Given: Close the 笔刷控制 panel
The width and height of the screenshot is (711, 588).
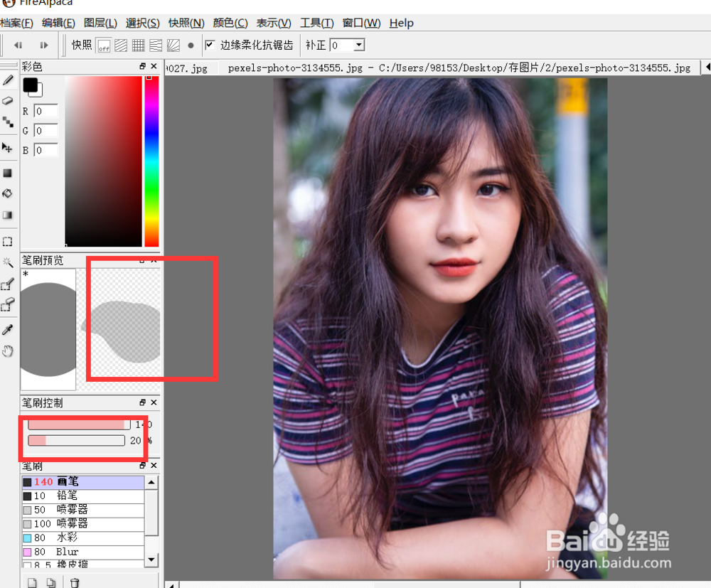Looking at the screenshot, I should point(154,402).
